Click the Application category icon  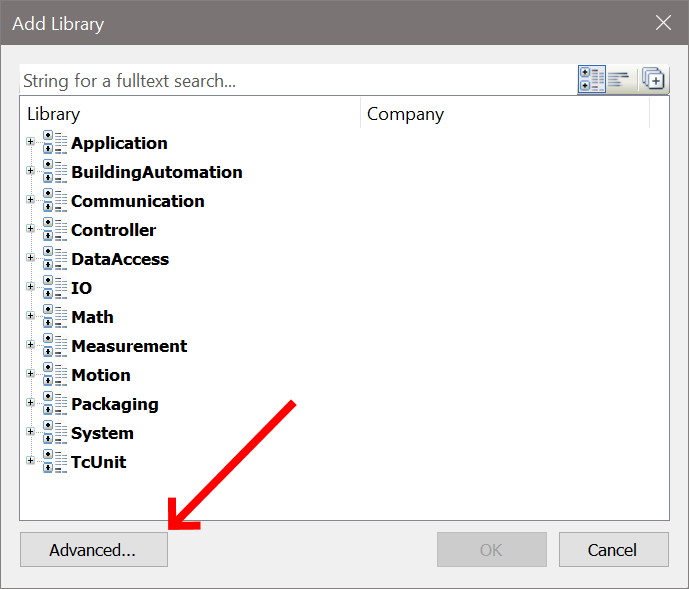coord(55,143)
